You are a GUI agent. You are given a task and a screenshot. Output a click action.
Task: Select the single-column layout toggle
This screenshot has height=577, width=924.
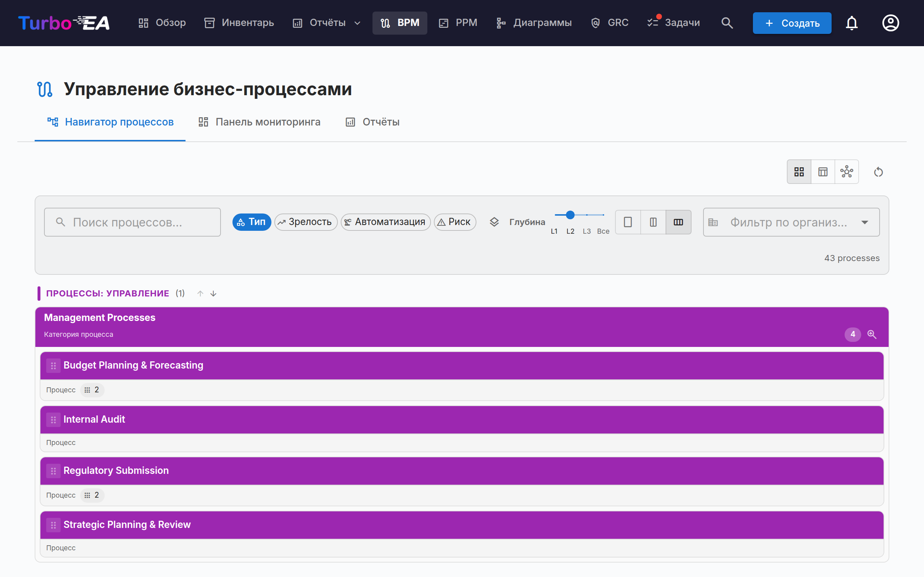tap(628, 222)
